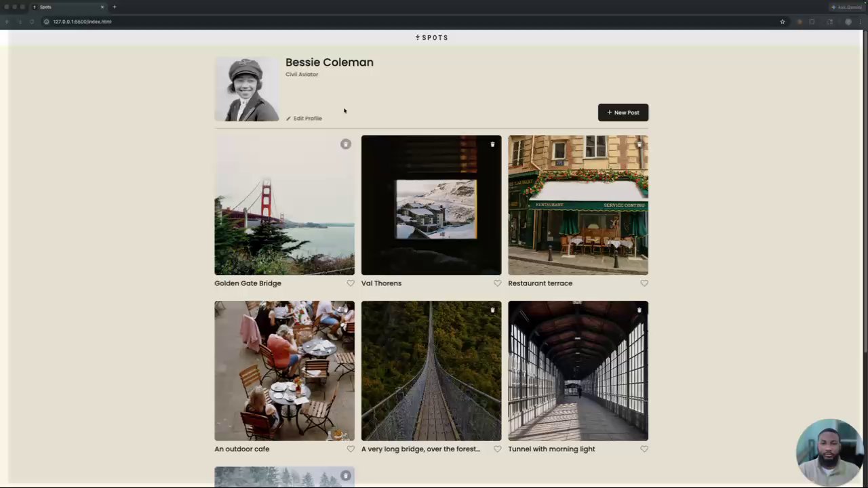Click the orange extension icon in toolbar
This screenshot has height=488, width=868.
(x=800, y=22)
